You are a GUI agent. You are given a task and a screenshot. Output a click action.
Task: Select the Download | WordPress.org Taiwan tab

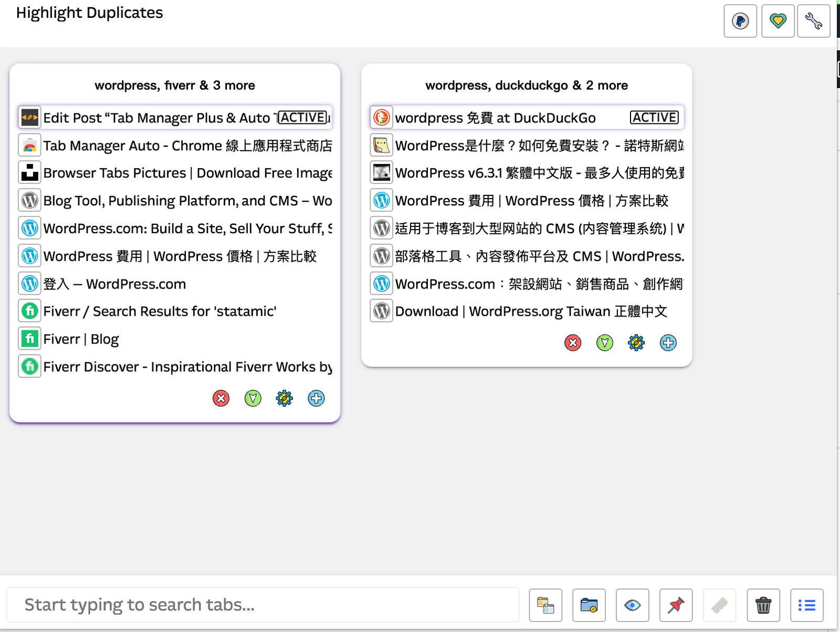[x=530, y=312]
